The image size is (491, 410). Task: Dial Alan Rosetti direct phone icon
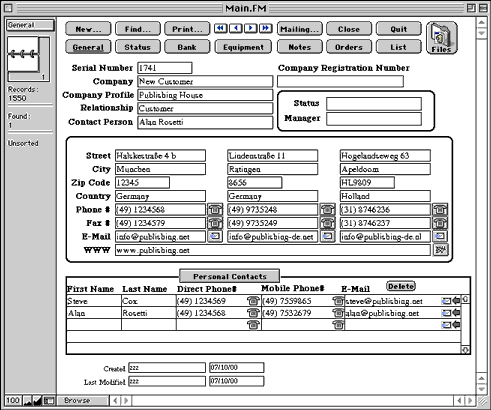pyautogui.click(x=253, y=313)
